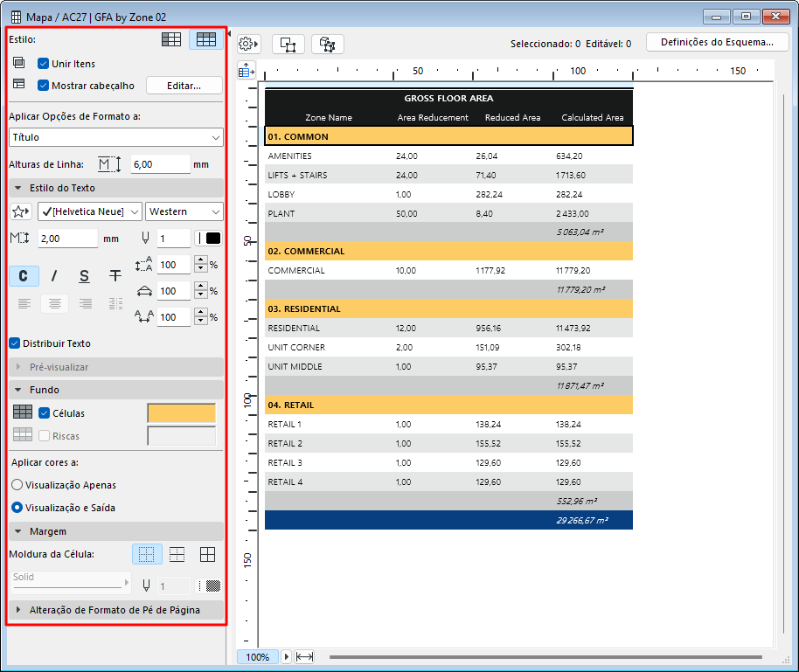Toggle the Mostrar cabeçalho checkbox
Image resolution: width=799 pixels, height=672 pixels.
pos(44,86)
